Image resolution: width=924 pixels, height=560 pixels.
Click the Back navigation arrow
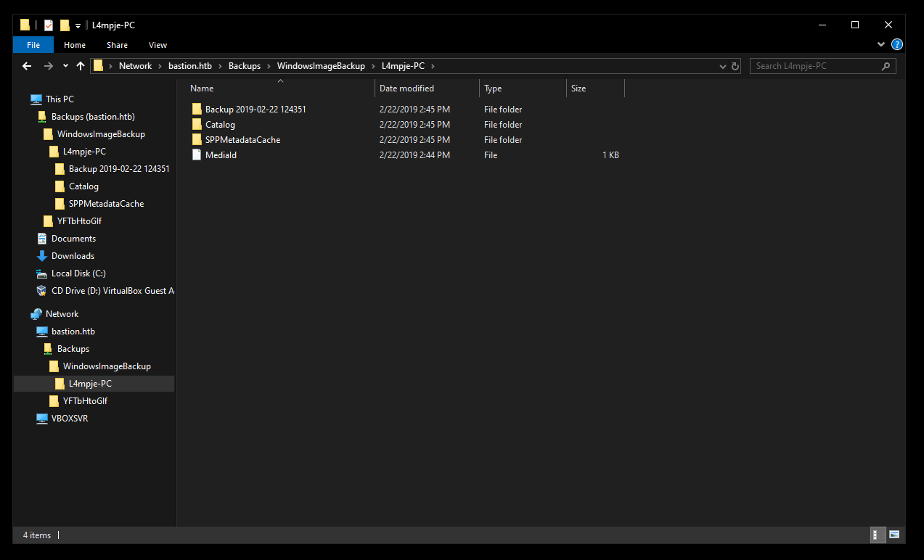click(27, 66)
